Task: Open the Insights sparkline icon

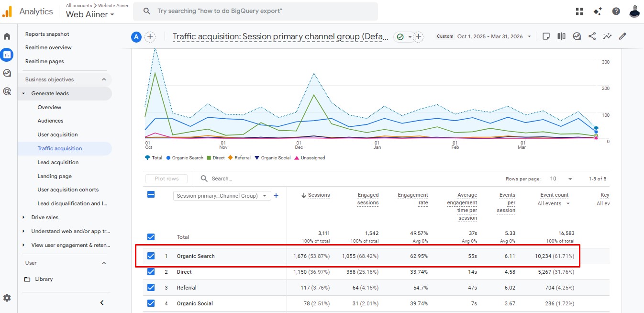Action: (607, 36)
